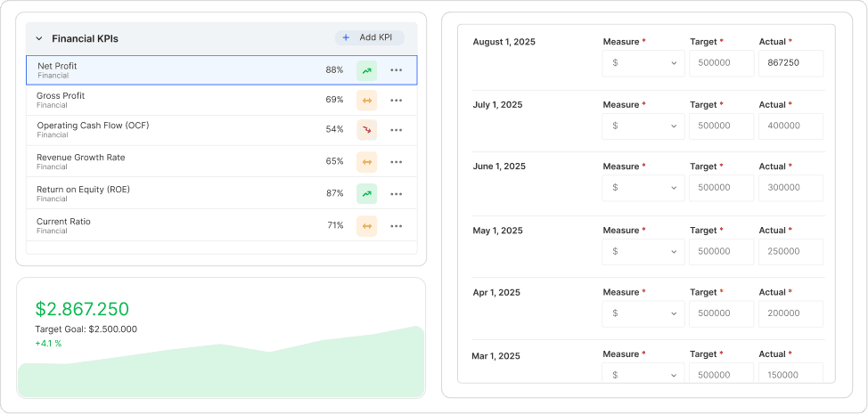868x414 pixels.
Task: Select the Return on Equity (ROE) row
Action: coord(221,193)
